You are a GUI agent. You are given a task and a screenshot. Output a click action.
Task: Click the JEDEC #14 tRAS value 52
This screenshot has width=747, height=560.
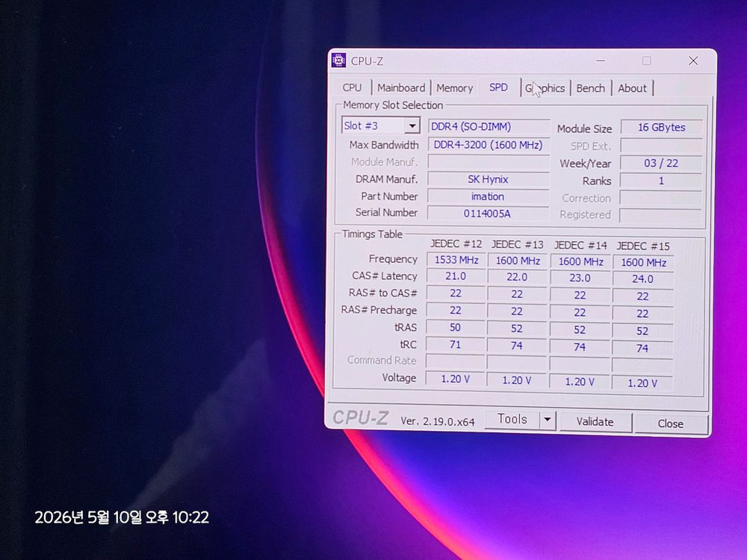point(580,330)
